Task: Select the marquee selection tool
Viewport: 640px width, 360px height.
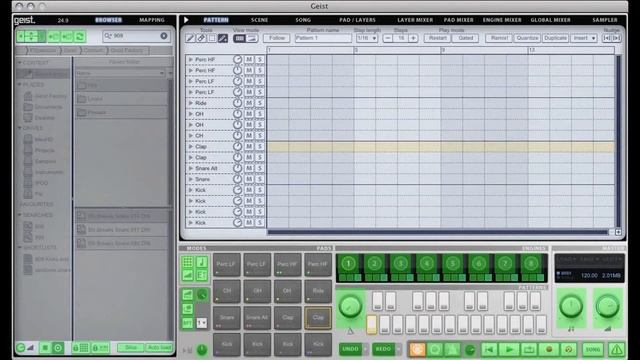Action: [x=212, y=38]
